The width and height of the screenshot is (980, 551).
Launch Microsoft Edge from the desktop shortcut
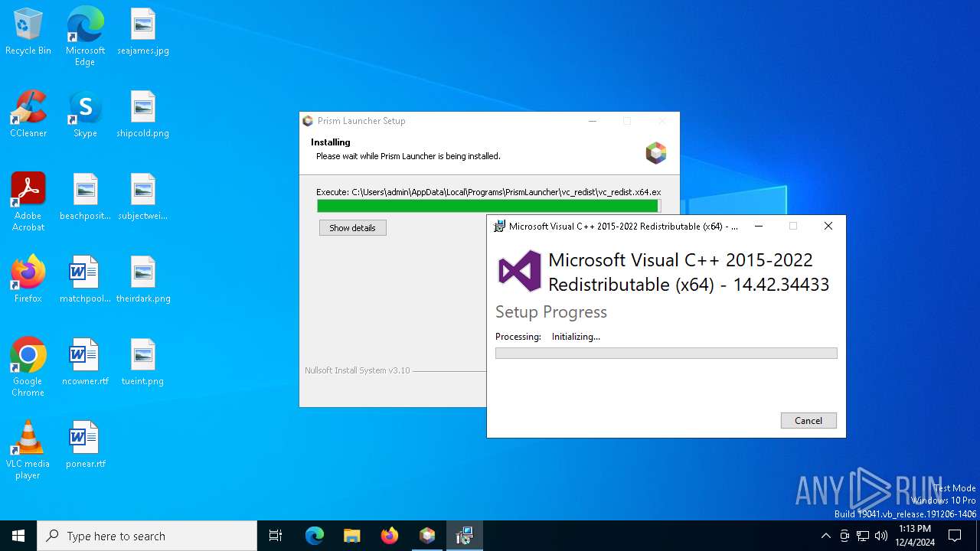[85, 36]
